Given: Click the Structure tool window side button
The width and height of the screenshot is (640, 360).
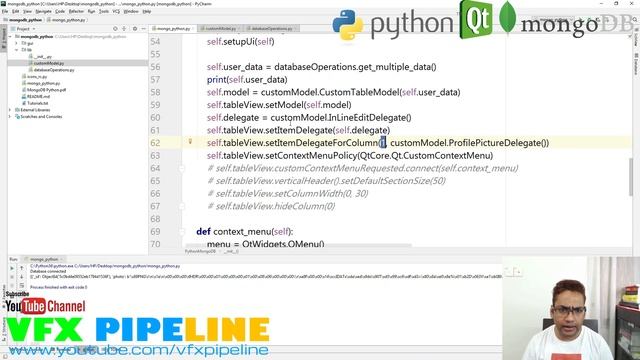Looking at the screenshot, I should [4, 329].
